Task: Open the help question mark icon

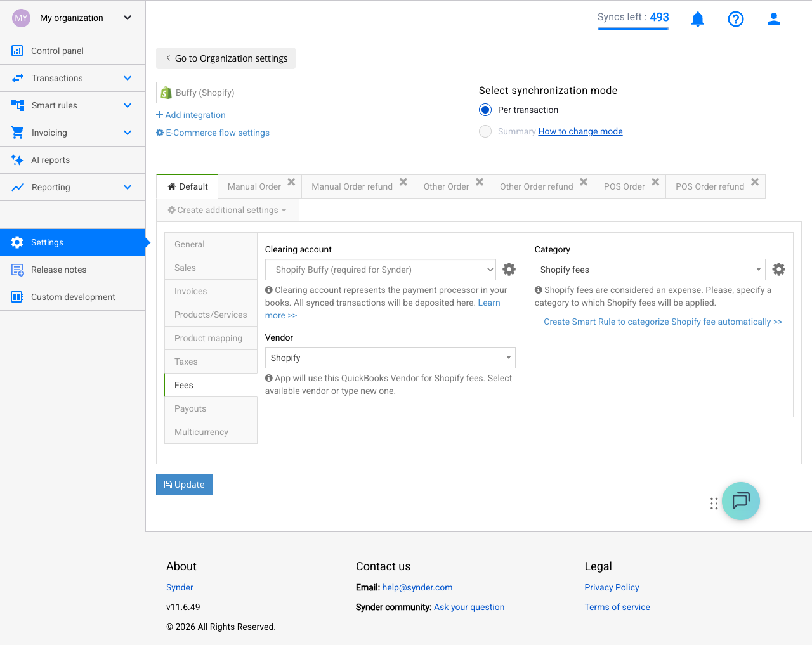Action: click(736, 18)
